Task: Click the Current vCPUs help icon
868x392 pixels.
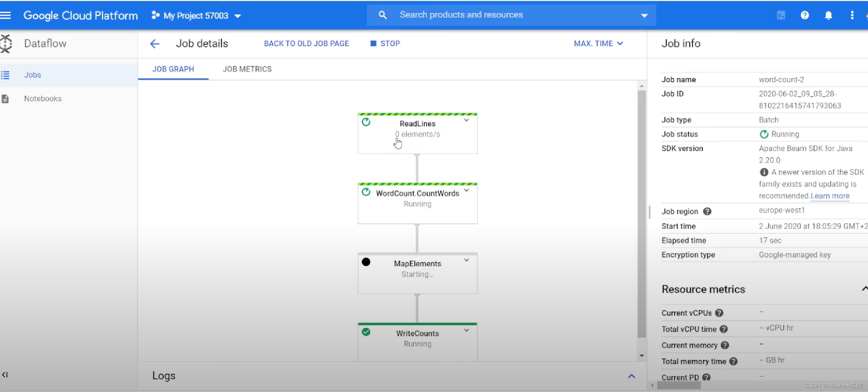Action: point(719,313)
